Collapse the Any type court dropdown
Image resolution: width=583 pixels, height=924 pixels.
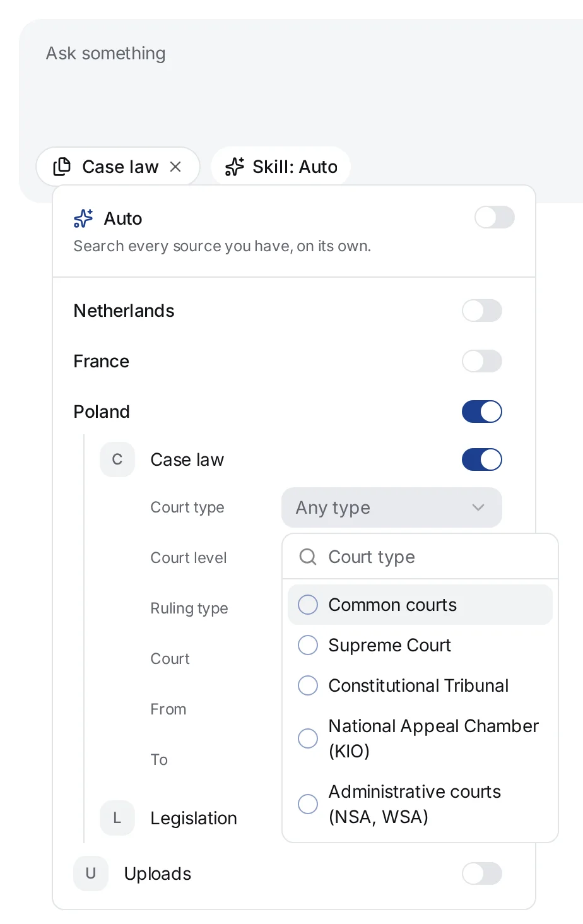(392, 507)
